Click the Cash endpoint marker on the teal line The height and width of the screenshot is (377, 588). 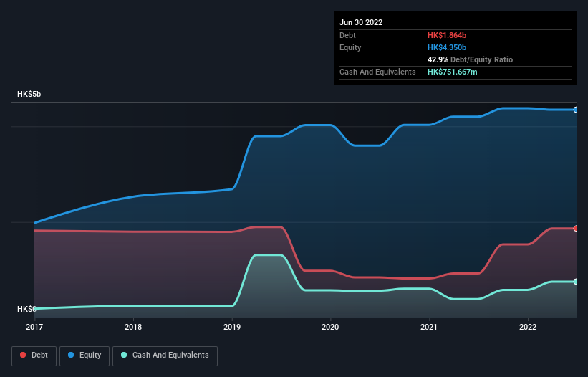(576, 282)
